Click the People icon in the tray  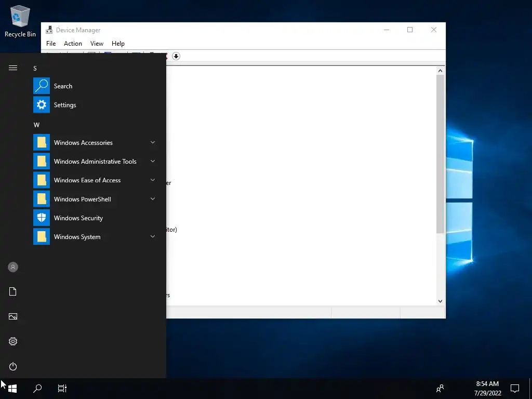440,388
